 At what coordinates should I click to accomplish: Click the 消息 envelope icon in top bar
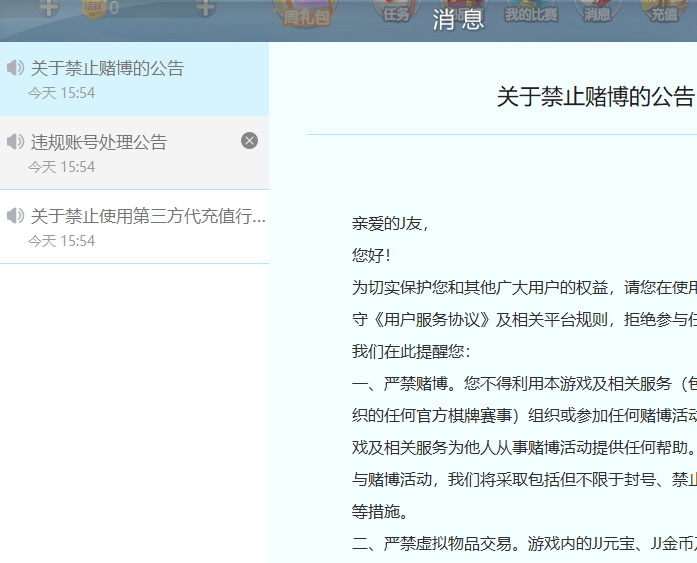coord(597,10)
